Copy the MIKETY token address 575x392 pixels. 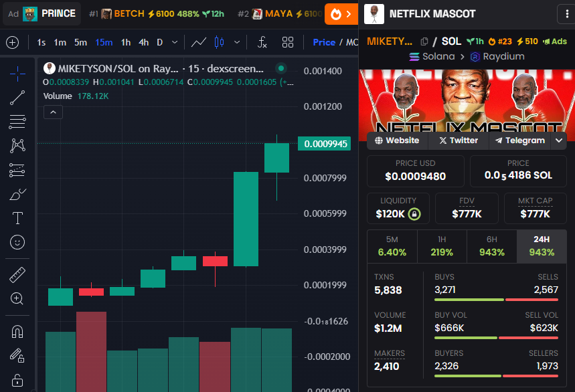tap(424, 41)
